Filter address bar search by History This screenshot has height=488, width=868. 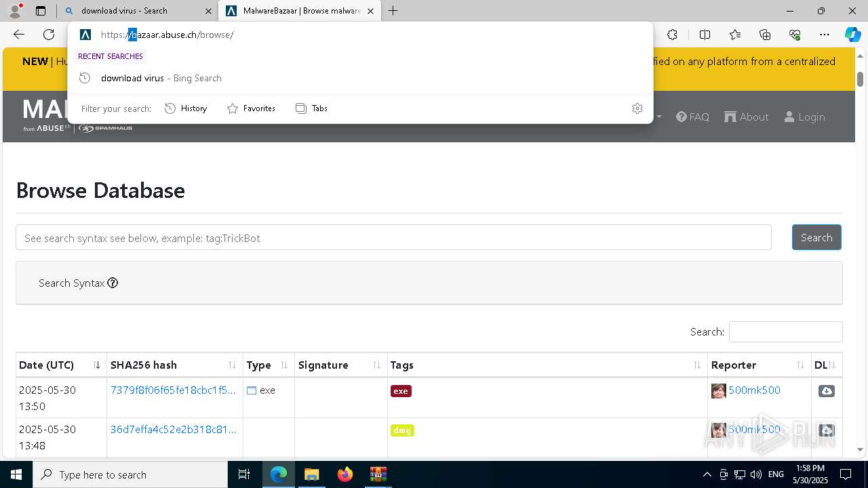(186, 108)
